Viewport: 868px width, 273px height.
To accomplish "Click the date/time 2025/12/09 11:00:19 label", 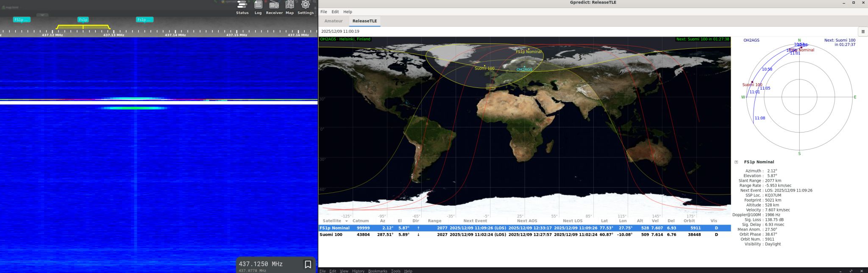I will click(x=340, y=31).
